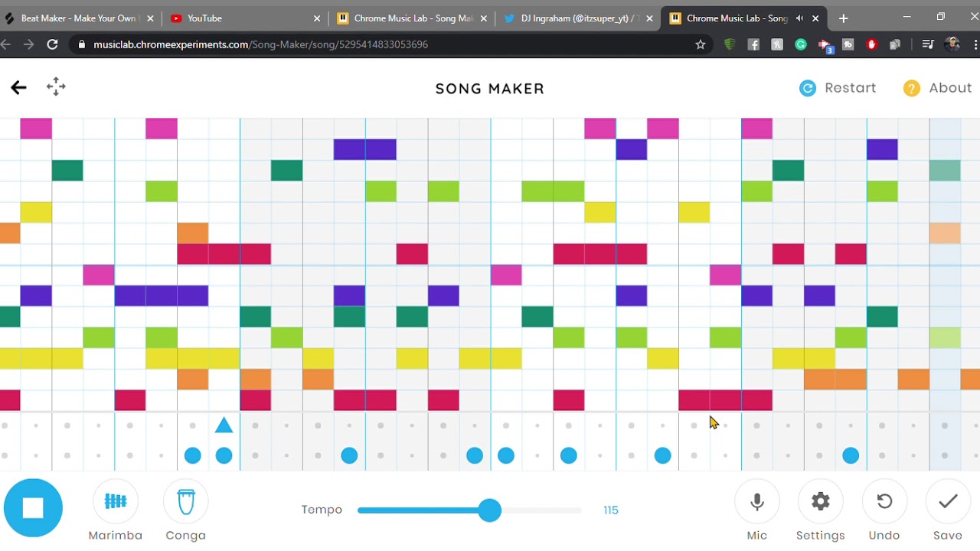Click the four-way move arrows icon
The width and height of the screenshot is (980, 551).
click(56, 86)
